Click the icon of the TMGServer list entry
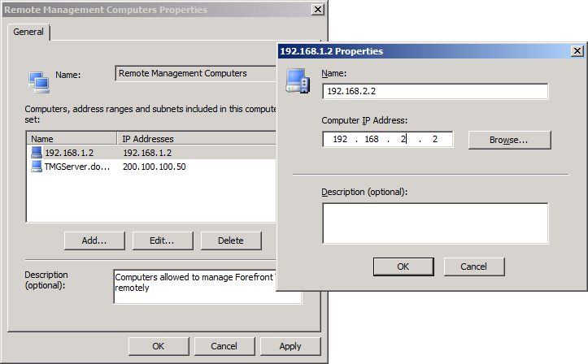Viewport: 588px width, 364px height. [37, 166]
